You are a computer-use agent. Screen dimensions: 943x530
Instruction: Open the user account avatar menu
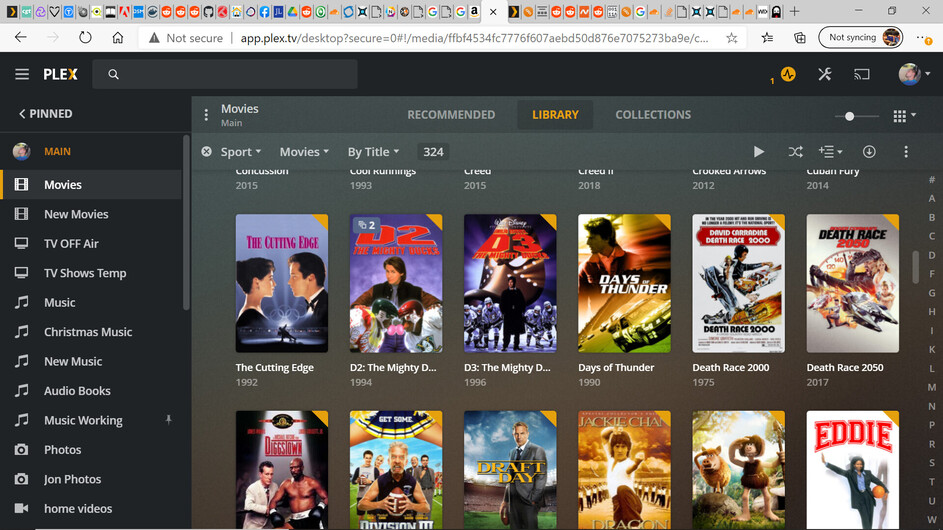tap(914, 74)
